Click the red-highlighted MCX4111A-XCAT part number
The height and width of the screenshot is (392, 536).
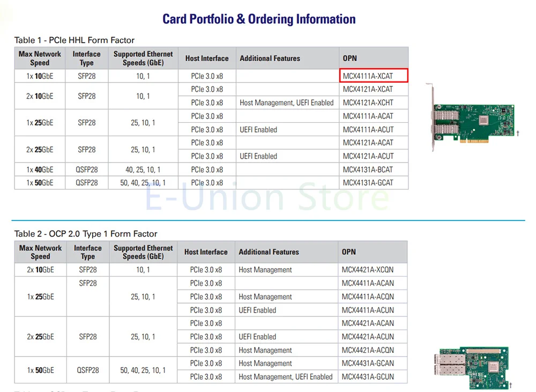pyautogui.click(x=374, y=76)
